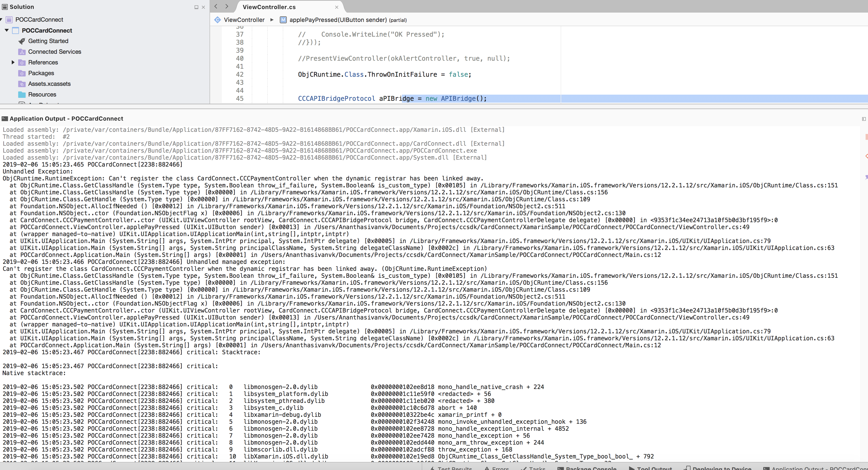Navigate forward in editor history

227,6
